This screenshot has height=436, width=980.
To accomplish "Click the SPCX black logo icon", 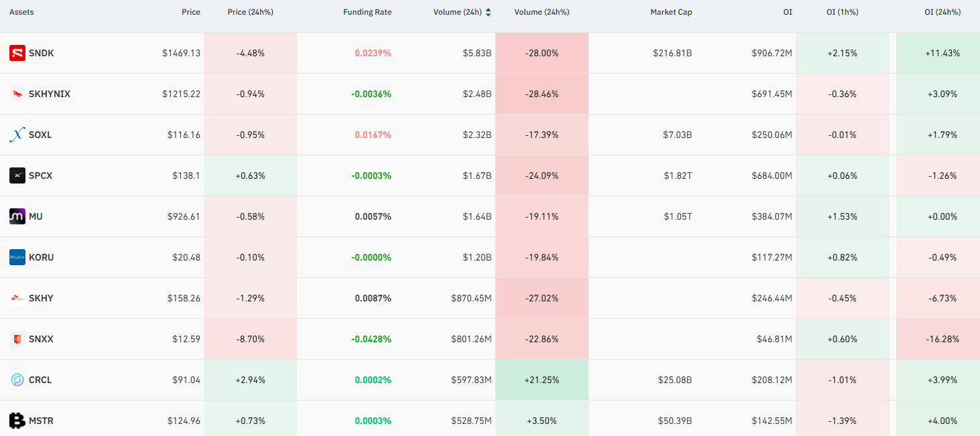I will click(17, 175).
